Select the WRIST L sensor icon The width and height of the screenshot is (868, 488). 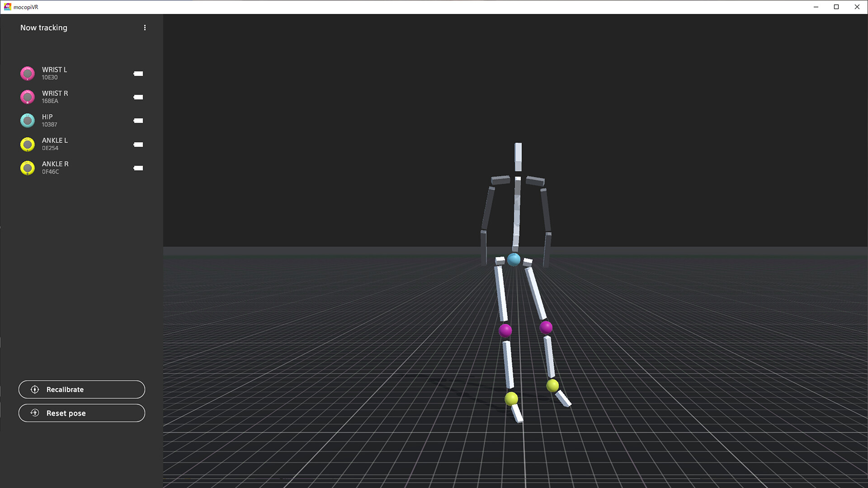[28, 73]
